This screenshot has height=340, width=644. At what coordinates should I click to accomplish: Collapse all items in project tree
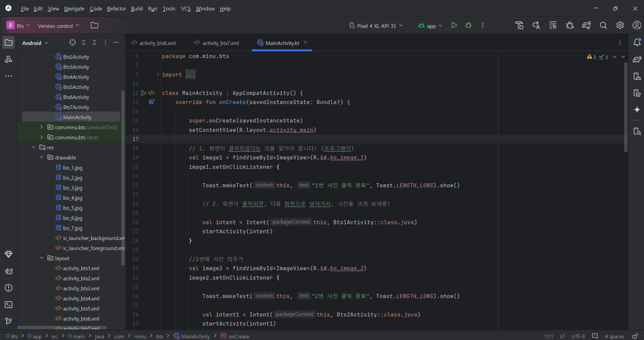pyautogui.click(x=94, y=43)
